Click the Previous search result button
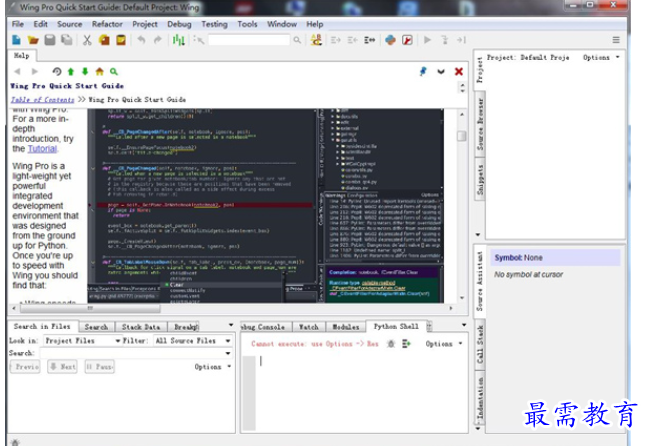This screenshot has width=646, height=446. (x=25, y=367)
